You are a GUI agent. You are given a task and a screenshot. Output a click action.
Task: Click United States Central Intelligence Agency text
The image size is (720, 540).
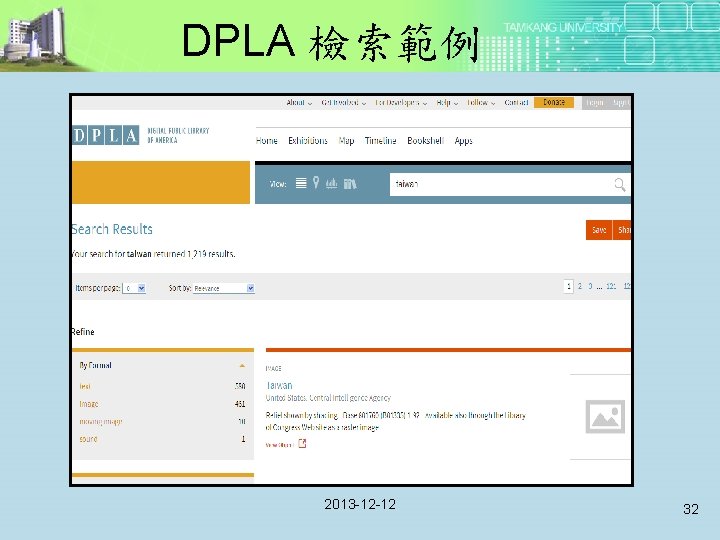point(328,398)
